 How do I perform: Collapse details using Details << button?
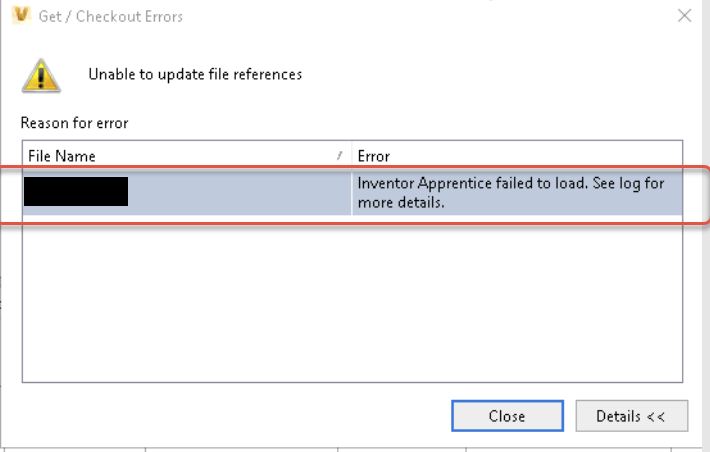pyautogui.click(x=630, y=416)
